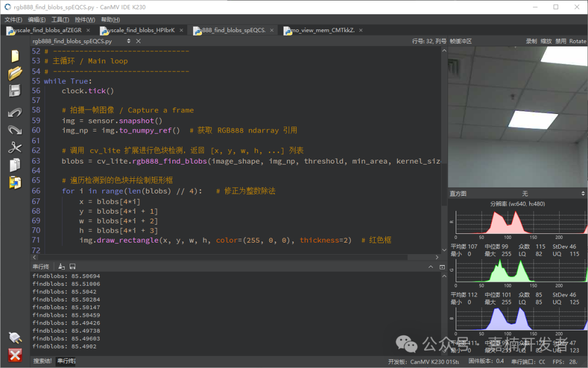Viewport: 588px width, 368px height.
Task: Click the New File icon in sidebar
Action: [x=15, y=56]
